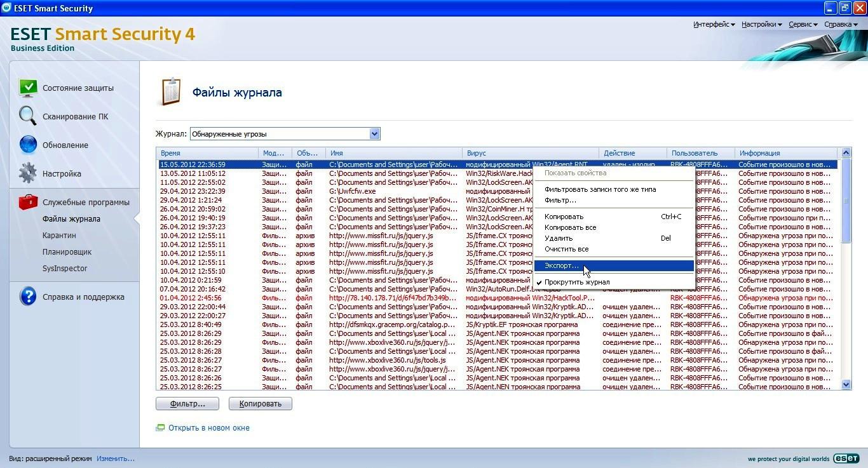Sort by the Вирус column header
The height and width of the screenshot is (468, 868).
coord(531,153)
